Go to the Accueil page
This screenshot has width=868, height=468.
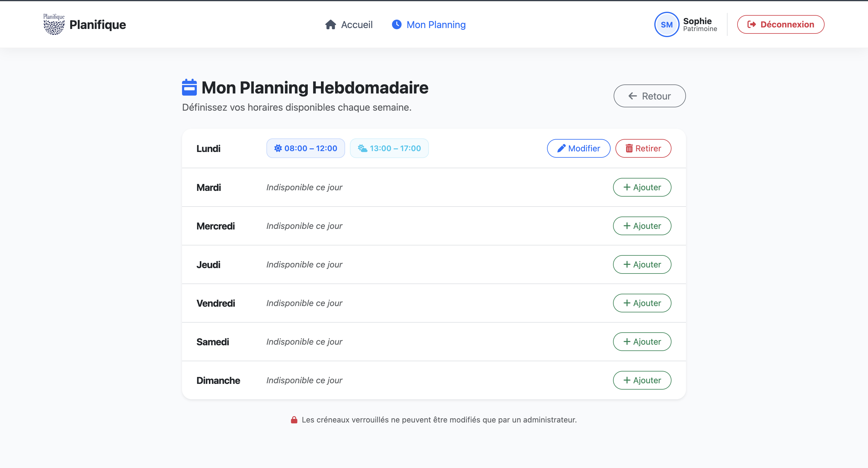(x=349, y=25)
